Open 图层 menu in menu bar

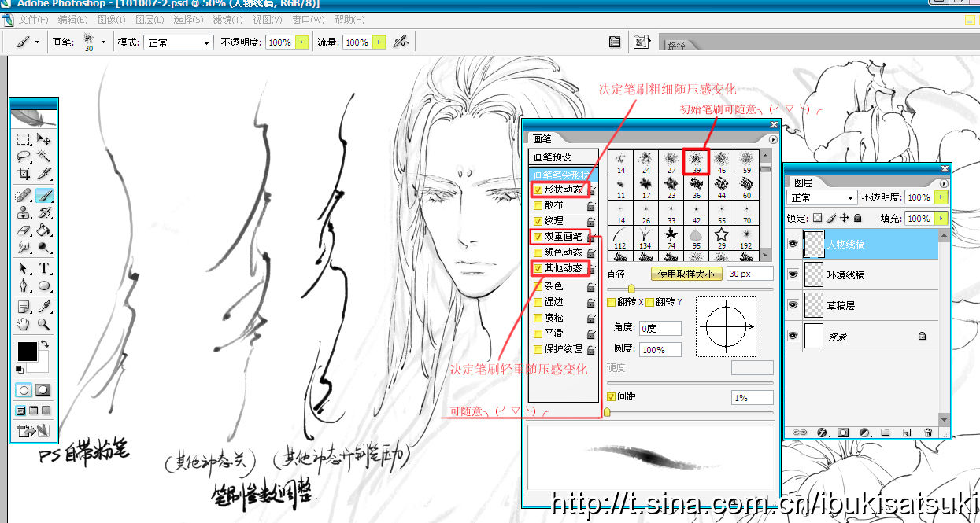(150, 20)
